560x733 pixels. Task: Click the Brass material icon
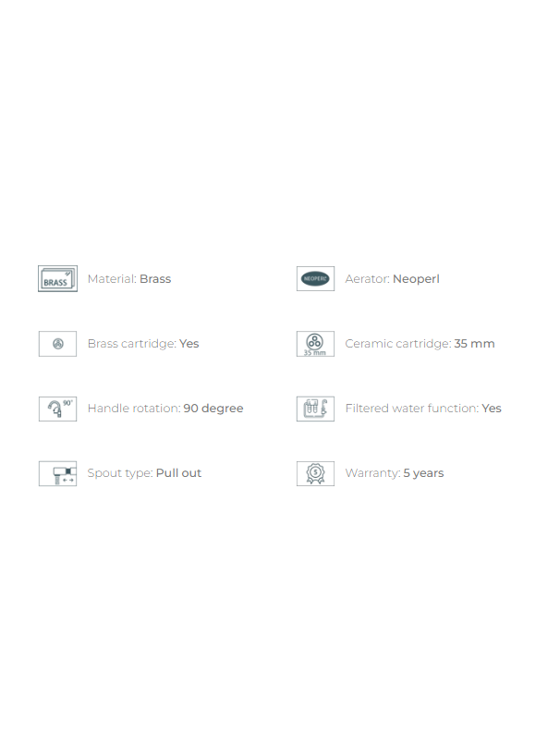(57, 278)
